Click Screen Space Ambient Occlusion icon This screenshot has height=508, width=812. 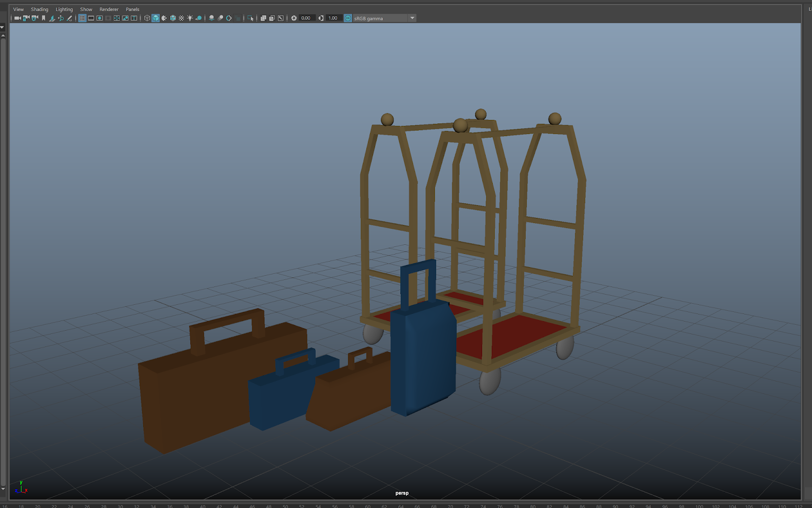point(212,18)
